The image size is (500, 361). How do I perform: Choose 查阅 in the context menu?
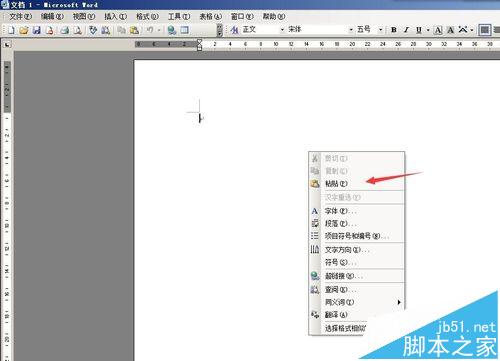(357, 290)
